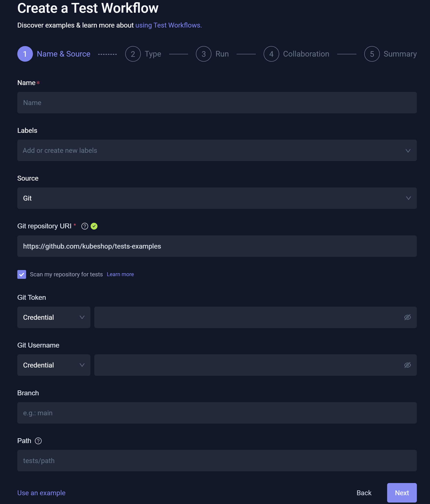
Task: Click the help icon next to the Path label
Action: pos(38,441)
